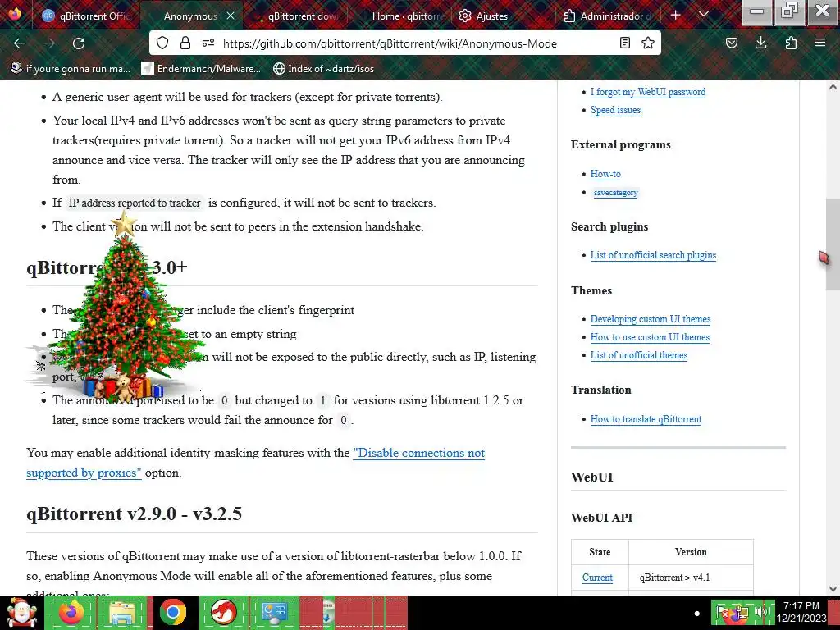
Task: Open File Explorer from the taskbar
Action: click(x=123, y=612)
